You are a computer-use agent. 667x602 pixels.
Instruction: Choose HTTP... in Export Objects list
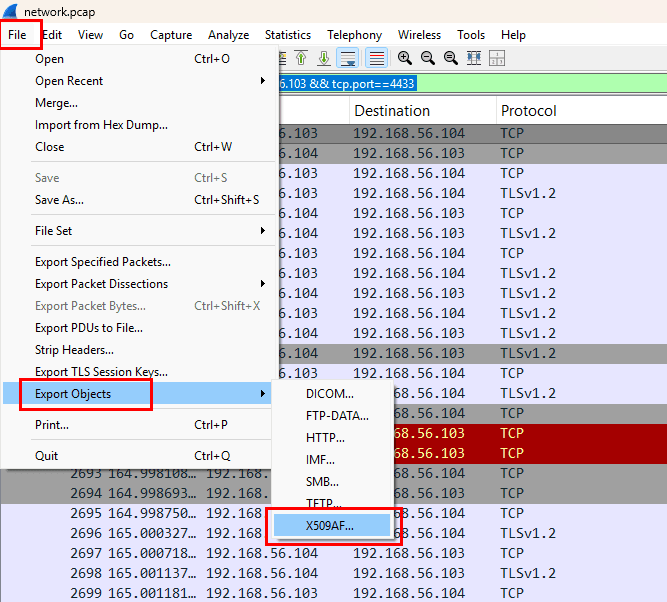pyautogui.click(x=325, y=437)
